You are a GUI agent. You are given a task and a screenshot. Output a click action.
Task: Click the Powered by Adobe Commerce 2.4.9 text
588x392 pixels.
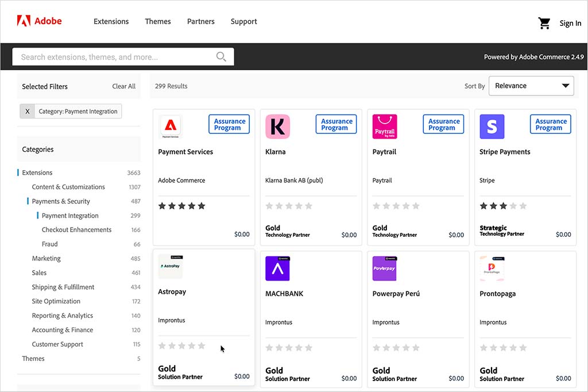534,57
